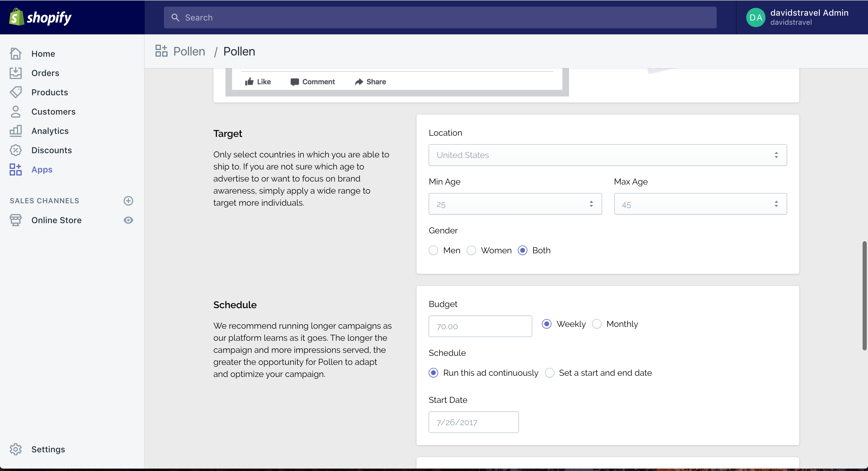Open Online Store channel

(x=56, y=220)
